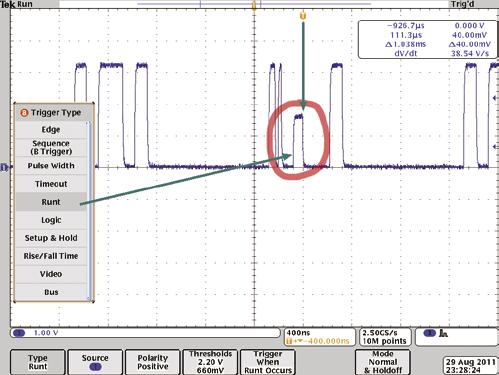Open the Type Runt bottom button
This screenshot has width=499, height=375.
tap(38, 362)
